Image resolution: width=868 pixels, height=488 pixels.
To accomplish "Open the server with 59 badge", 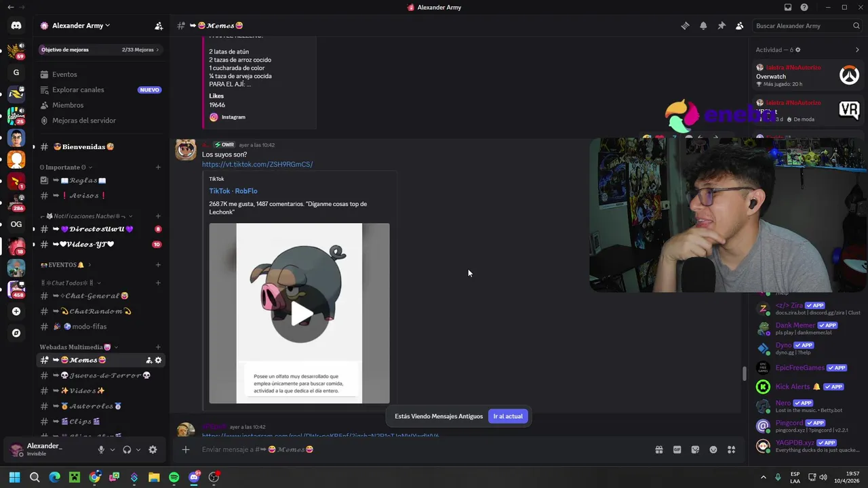I will pos(16,50).
